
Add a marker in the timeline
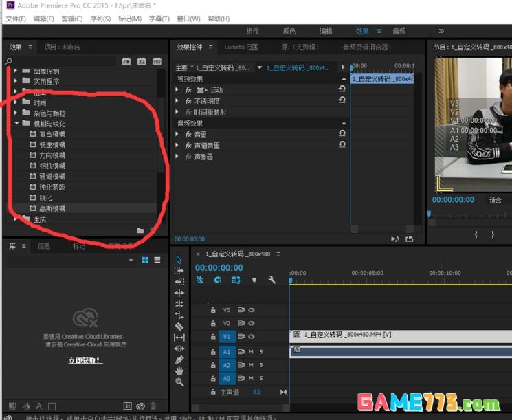click(x=254, y=280)
